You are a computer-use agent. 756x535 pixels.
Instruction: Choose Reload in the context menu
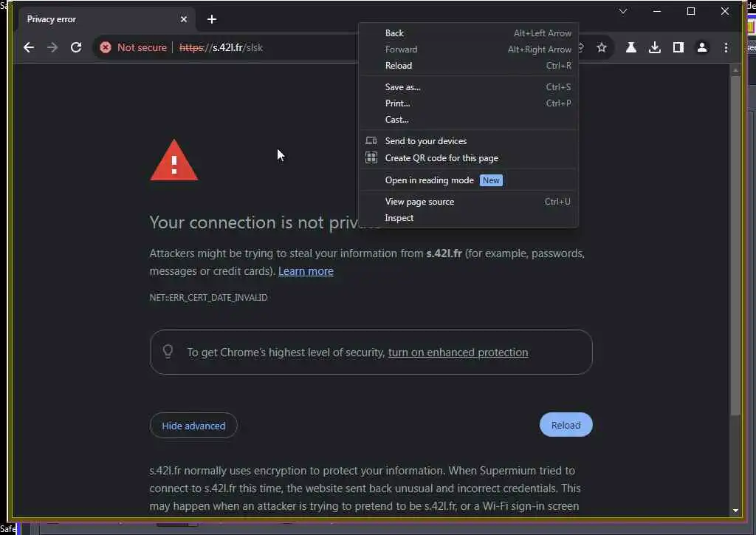pyautogui.click(x=468, y=66)
